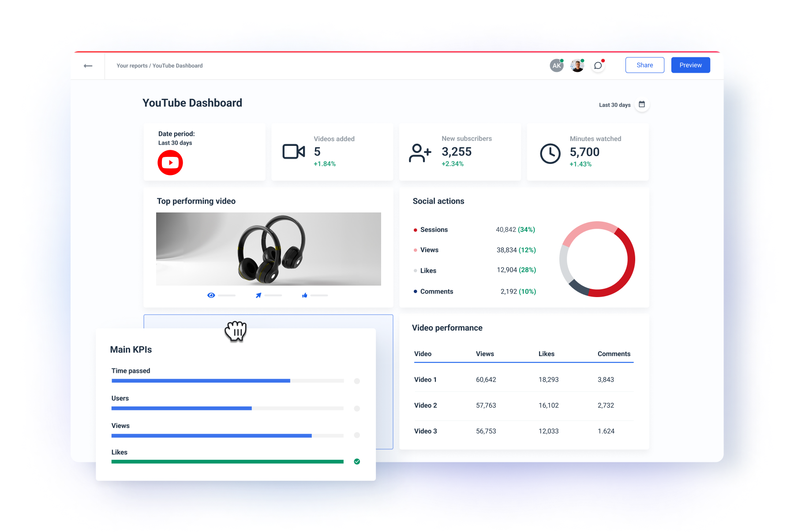This screenshot has height=532, width=794.
Task: Click the thumbs-up likes icon below the video
Action: click(304, 295)
